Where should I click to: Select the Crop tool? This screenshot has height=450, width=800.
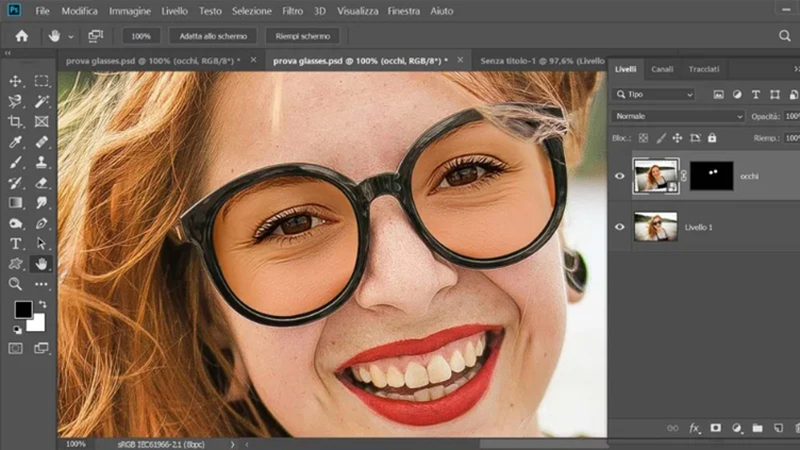(x=15, y=121)
